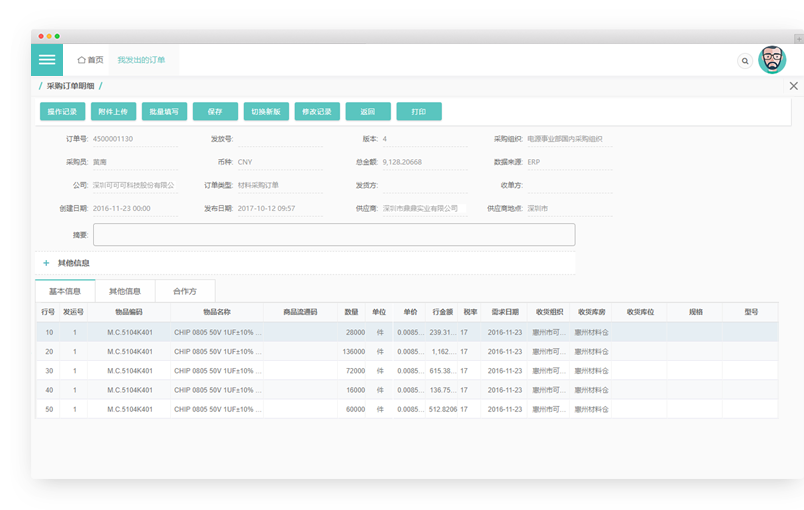804x510 pixels.
Task: Open the 合作方 tab
Action: pos(185,291)
